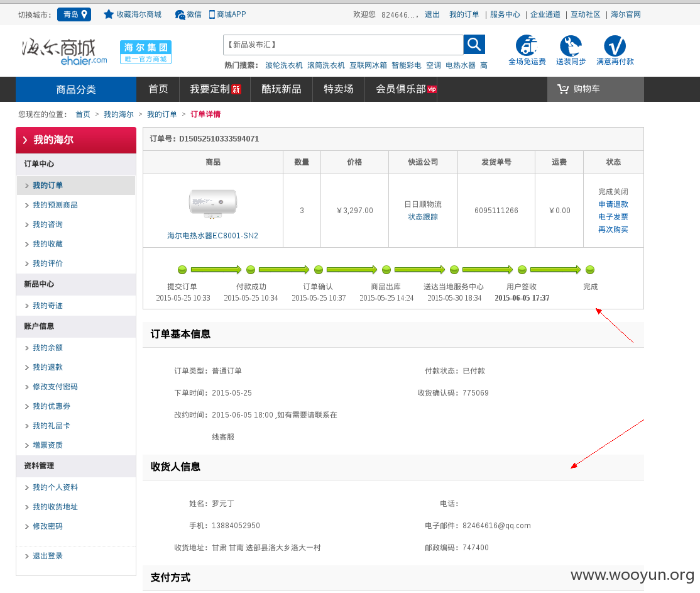This screenshot has width=700, height=593.
Task: Click 首页 in the breadcrumb
Action: (x=82, y=114)
